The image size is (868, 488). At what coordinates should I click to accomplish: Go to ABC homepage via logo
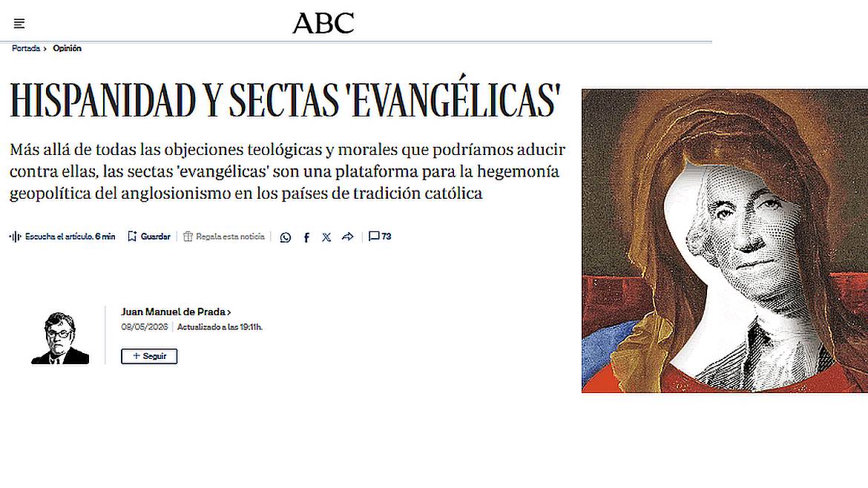point(323,23)
